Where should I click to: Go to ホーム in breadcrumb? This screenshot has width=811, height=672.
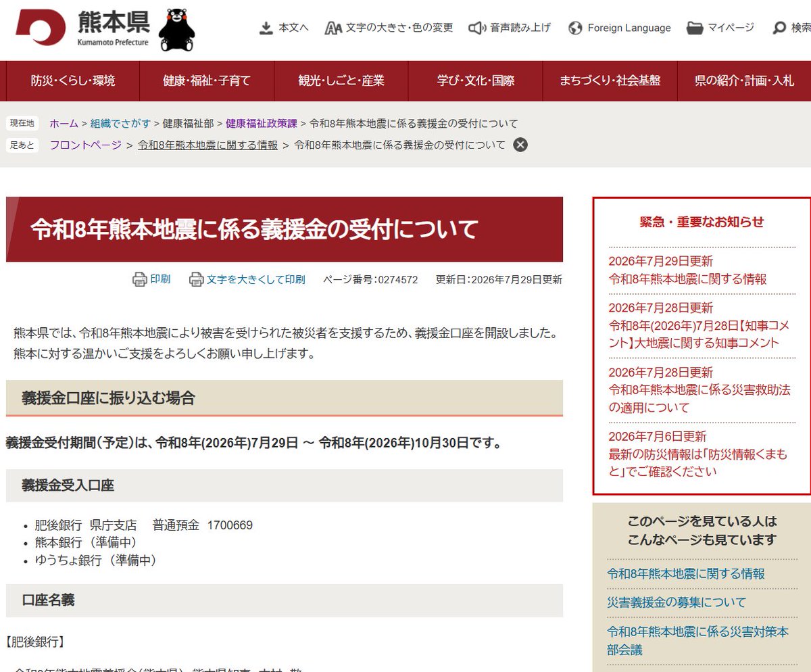(64, 123)
